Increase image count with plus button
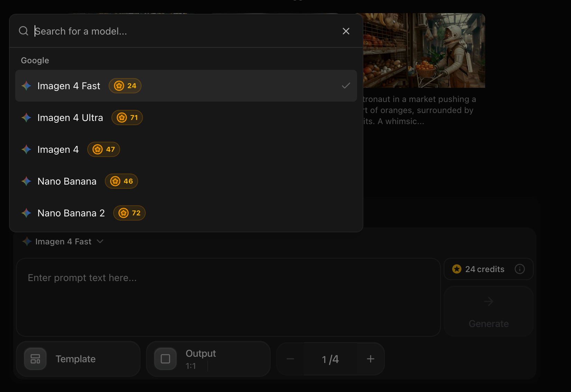Viewport: 571px width, 392px height. [371, 359]
